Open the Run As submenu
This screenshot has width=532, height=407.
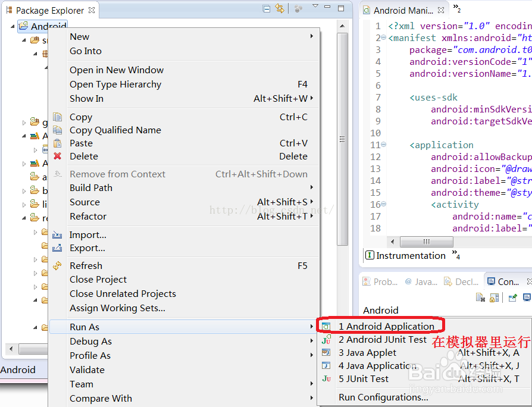click(184, 327)
